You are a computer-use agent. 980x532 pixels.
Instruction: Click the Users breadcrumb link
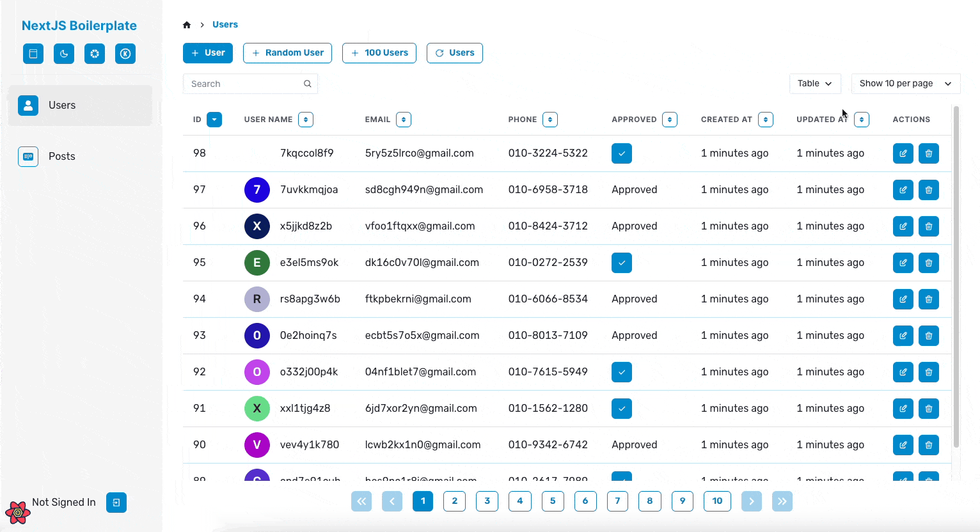[225, 24]
